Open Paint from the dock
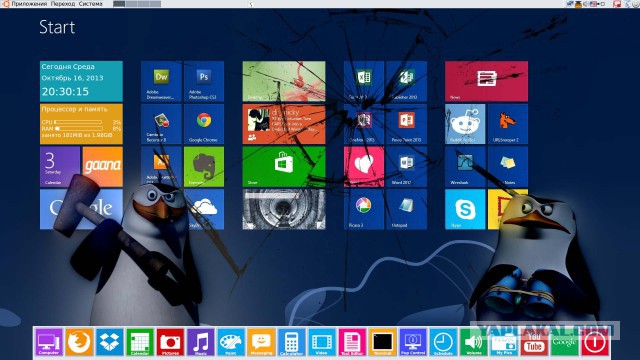The height and width of the screenshot is (360, 640). 231,342
